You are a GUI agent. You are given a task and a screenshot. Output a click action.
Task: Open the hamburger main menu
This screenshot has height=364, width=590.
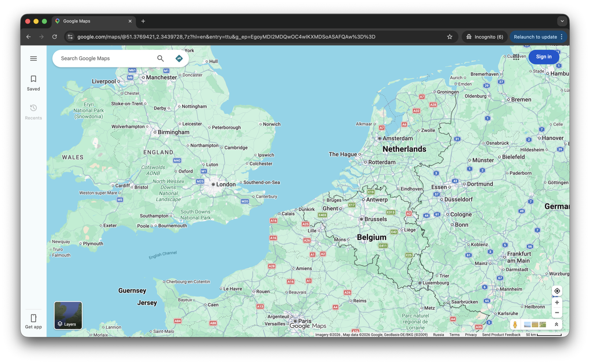(34, 59)
